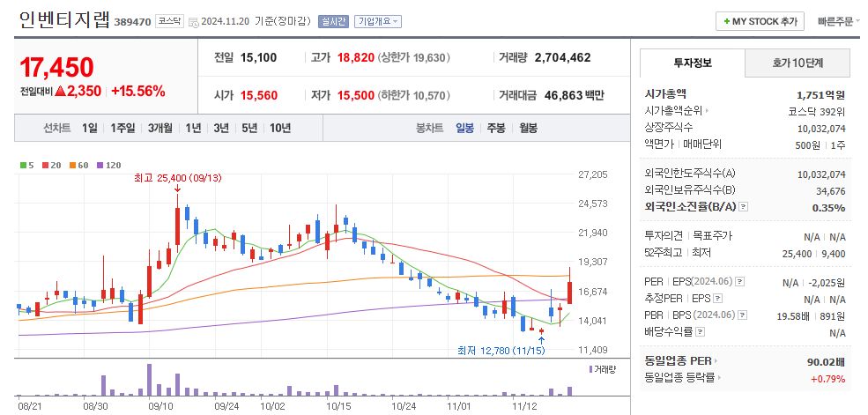Open the 동일업종 등락률 link
Image resolution: width=868 pixels, height=415 pixels.
(x=679, y=378)
